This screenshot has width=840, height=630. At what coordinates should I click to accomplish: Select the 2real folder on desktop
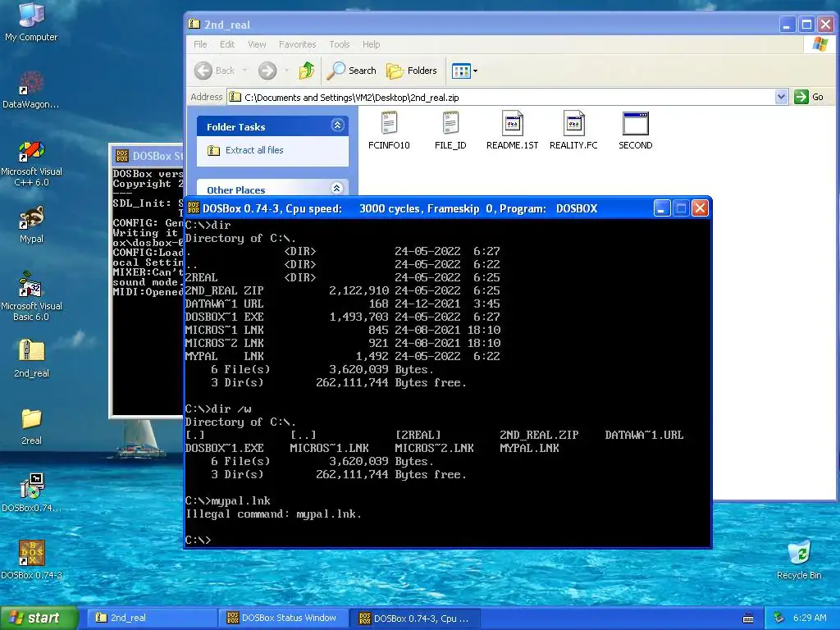(31, 426)
